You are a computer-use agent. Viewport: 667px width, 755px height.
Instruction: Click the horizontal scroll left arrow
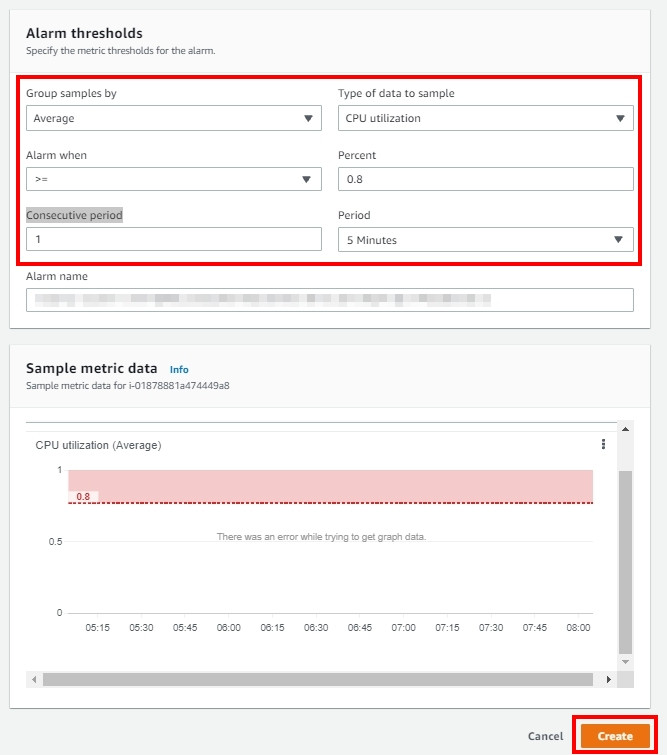[34, 679]
